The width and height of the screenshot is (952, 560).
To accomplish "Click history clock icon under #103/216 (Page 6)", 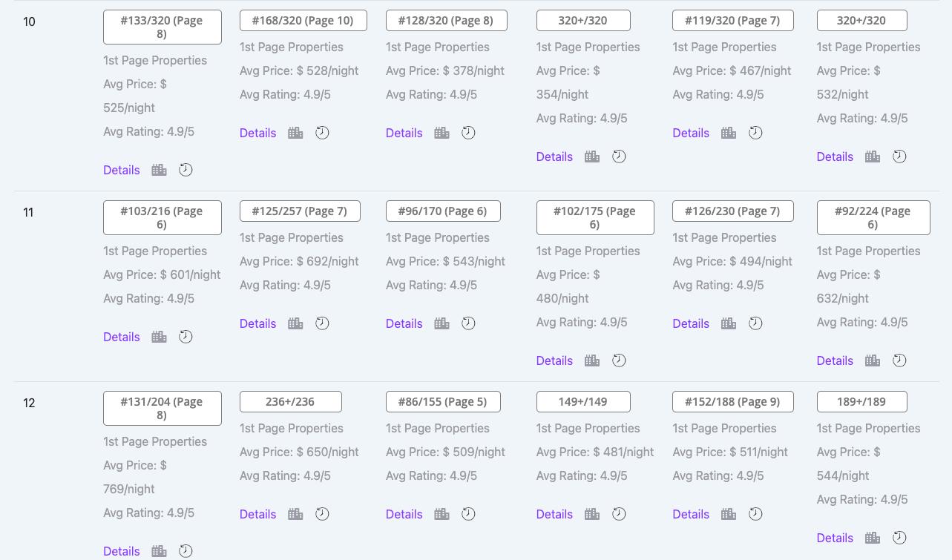I will [x=186, y=337].
